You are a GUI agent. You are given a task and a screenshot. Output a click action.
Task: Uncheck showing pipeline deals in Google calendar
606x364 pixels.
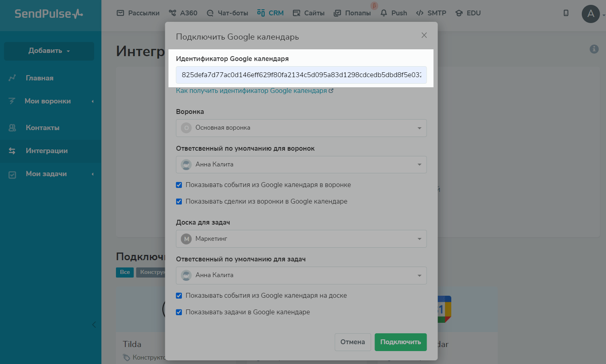pyautogui.click(x=179, y=202)
